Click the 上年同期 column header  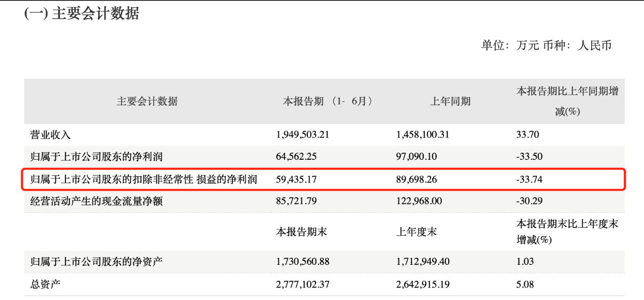coord(450,102)
